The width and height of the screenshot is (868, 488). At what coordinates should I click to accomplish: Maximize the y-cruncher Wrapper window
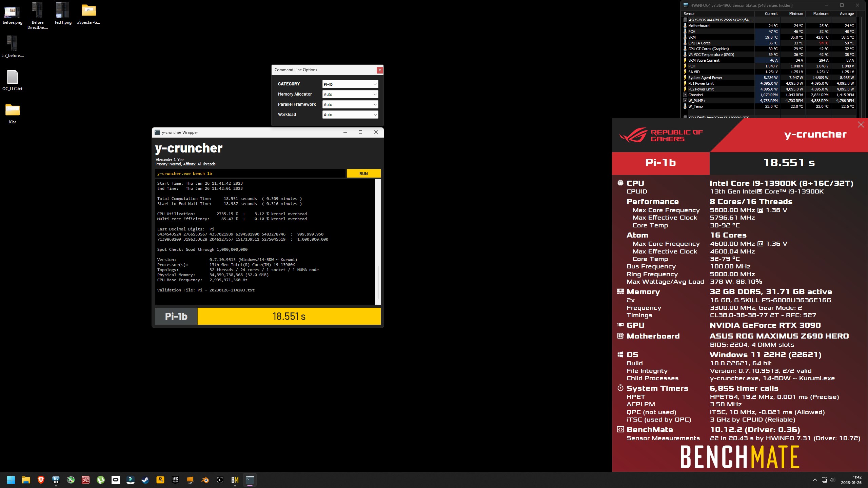point(360,132)
